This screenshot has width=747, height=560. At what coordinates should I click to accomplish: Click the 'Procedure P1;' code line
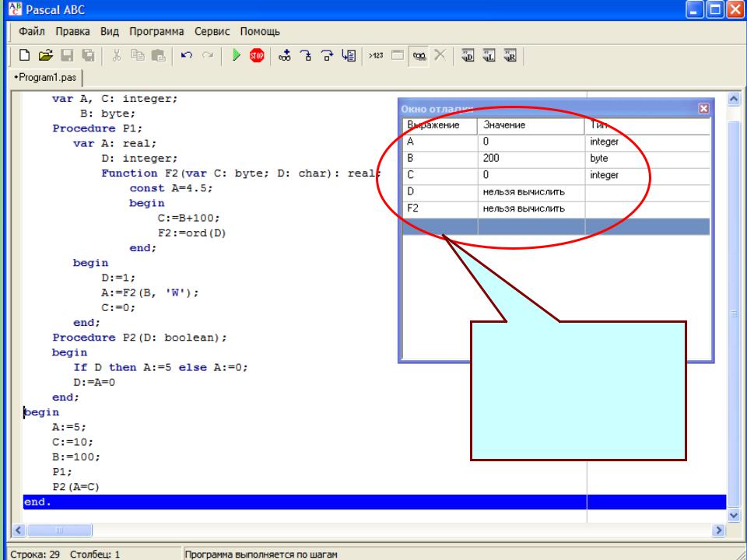click(x=97, y=128)
